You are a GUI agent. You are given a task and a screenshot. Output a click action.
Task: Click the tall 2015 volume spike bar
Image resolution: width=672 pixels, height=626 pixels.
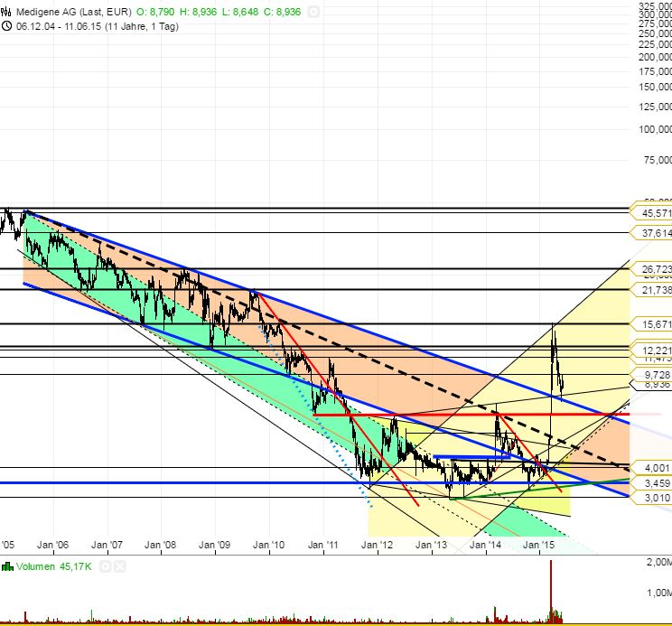550,587
